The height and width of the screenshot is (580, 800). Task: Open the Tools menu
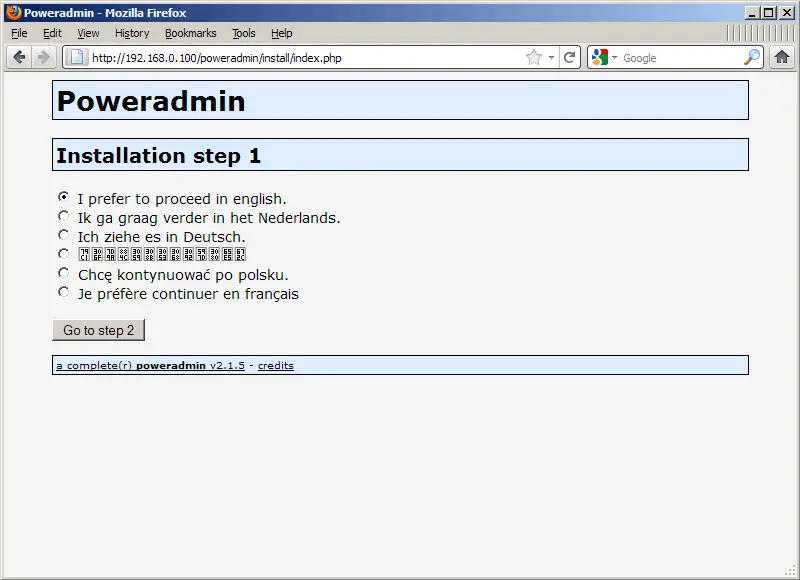[243, 33]
